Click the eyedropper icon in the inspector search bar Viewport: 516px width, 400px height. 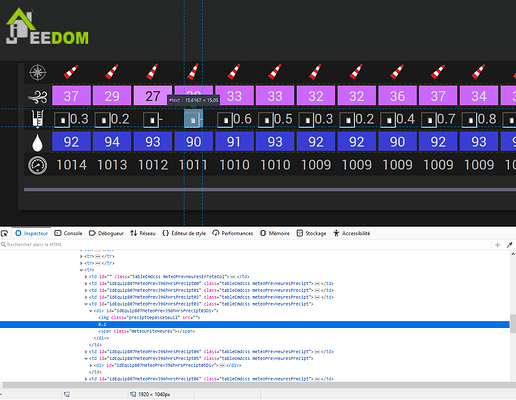pos(509,245)
